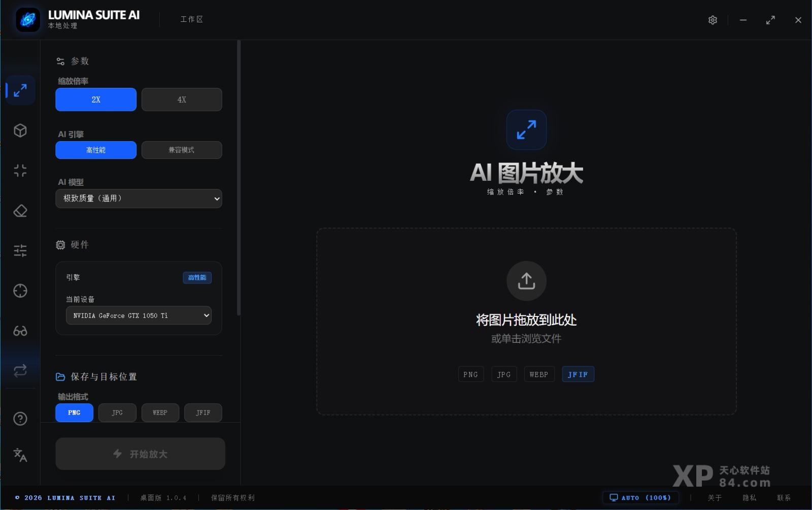Image resolution: width=812 pixels, height=510 pixels.
Task: Open the language translation icon
Action: tap(20, 455)
